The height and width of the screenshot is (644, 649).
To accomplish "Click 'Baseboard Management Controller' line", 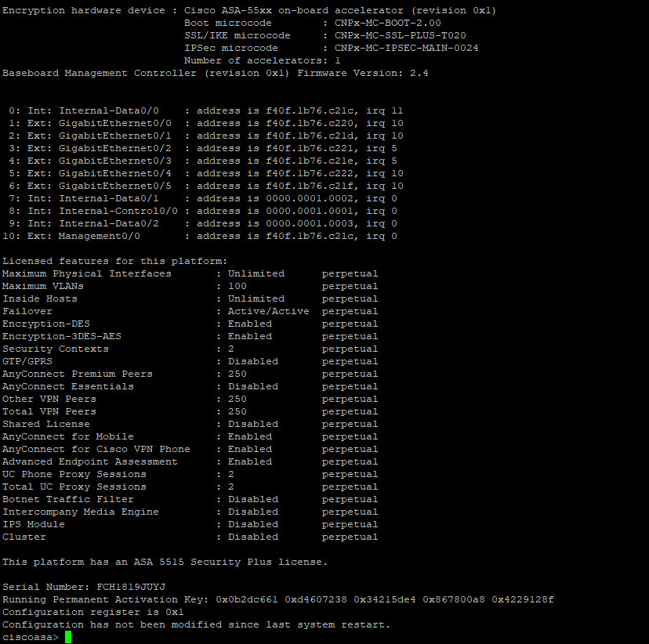I will pyautogui.click(x=216, y=73).
